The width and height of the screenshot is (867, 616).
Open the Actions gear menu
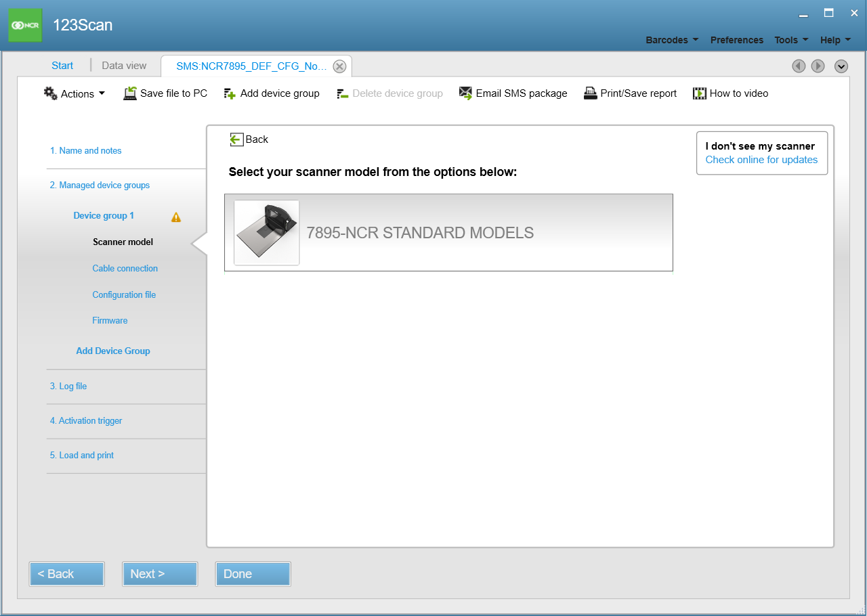tap(75, 93)
